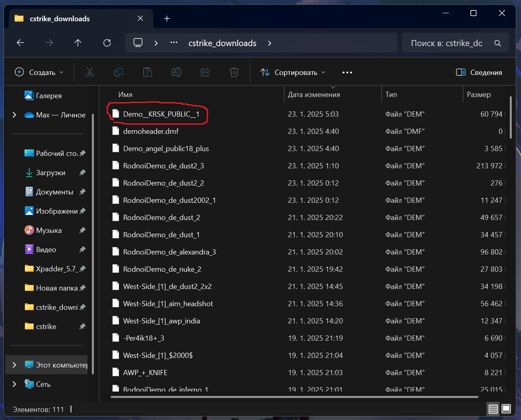Switch to details list view layout
521x420 pixels.
click(x=493, y=409)
